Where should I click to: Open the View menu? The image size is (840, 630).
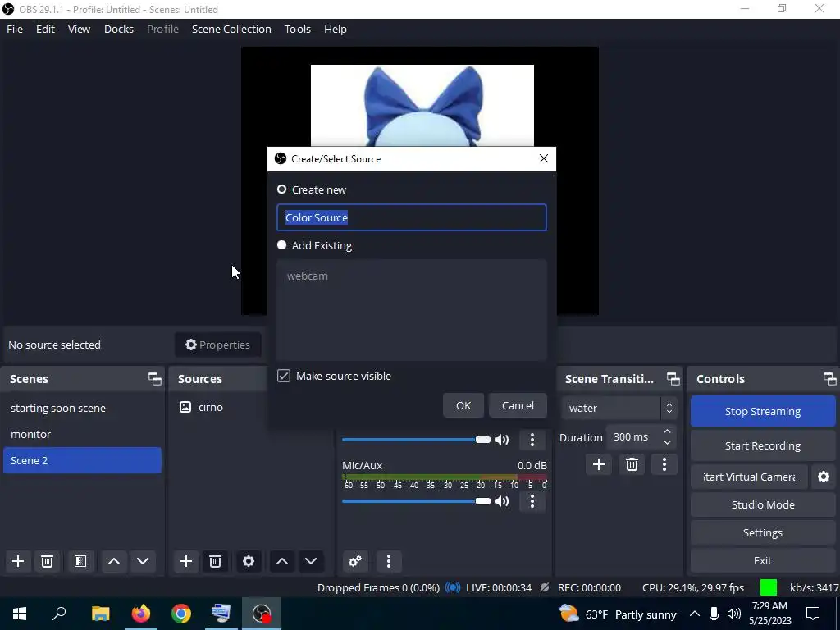pos(79,29)
